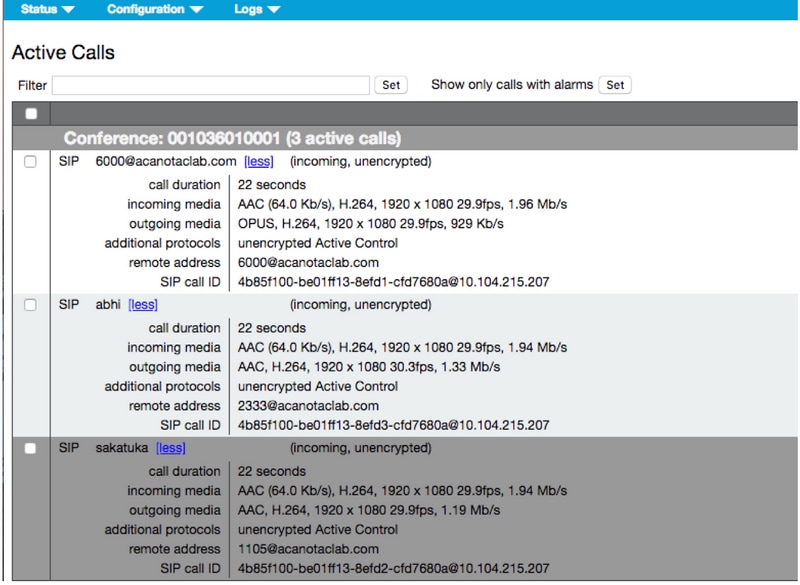Open the Status menu

pyautogui.click(x=47, y=9)
